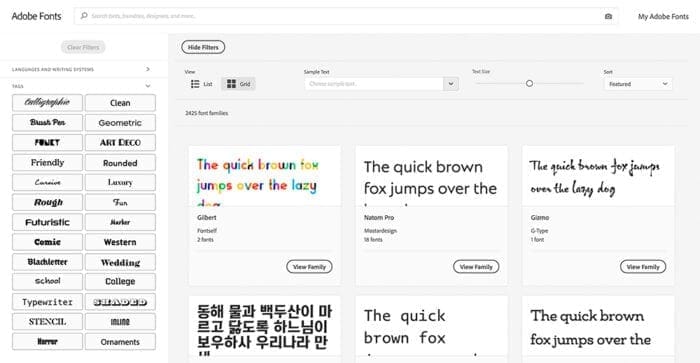The image size is (700, 363).
Task: Click the Hide Filters button
Action: (203, 47)
